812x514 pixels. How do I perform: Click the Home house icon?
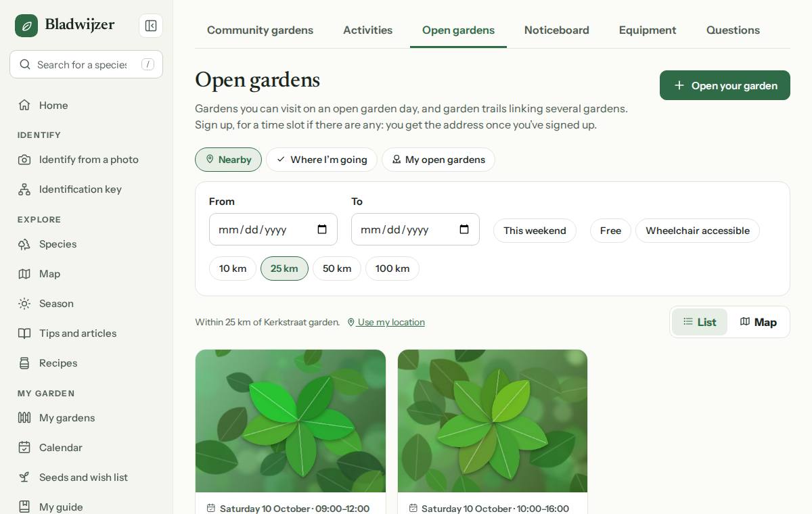[24, 105]
